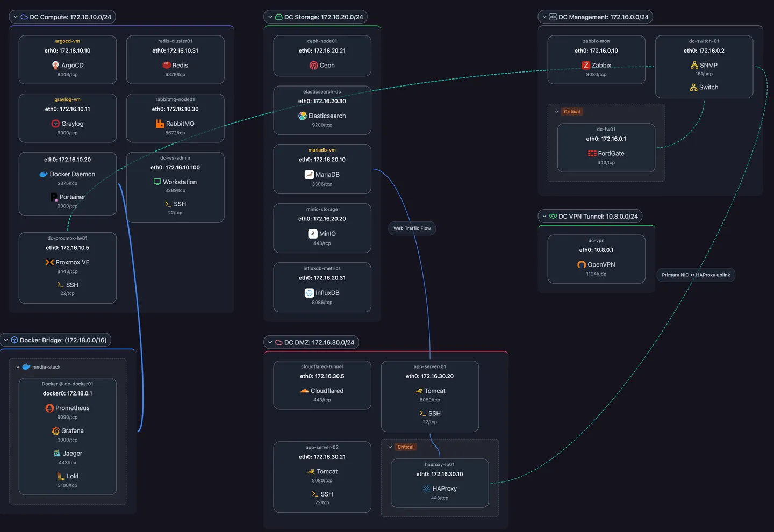Click the MariaDB icon
The image size is (774, 532).
click(x=309, y=174)
